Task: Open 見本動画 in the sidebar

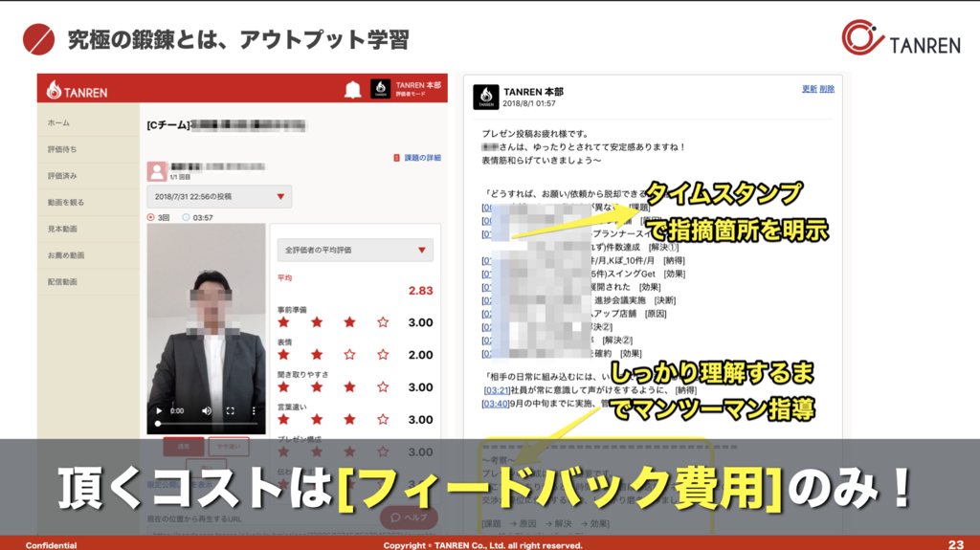Action: click(x=62, y=229)
